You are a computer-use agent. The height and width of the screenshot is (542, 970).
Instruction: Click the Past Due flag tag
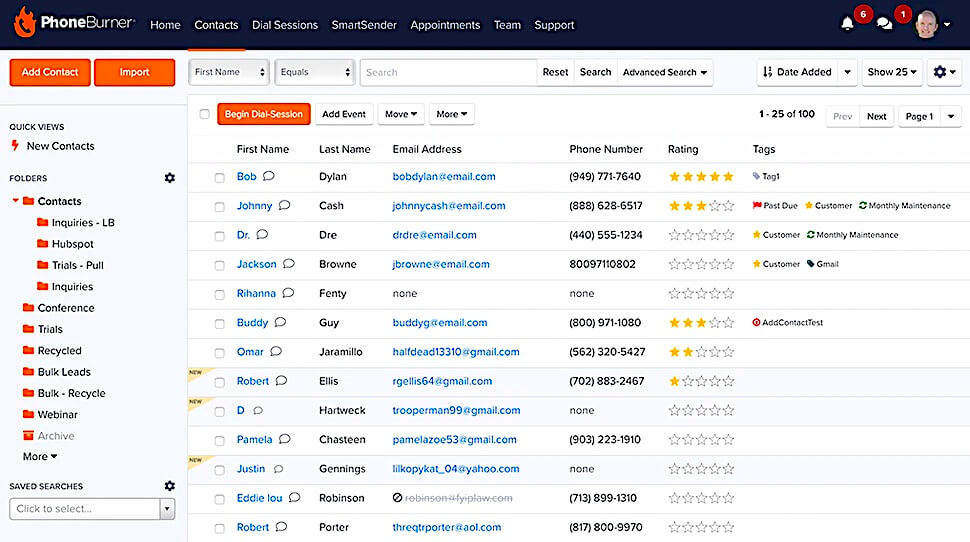point(775,205)
